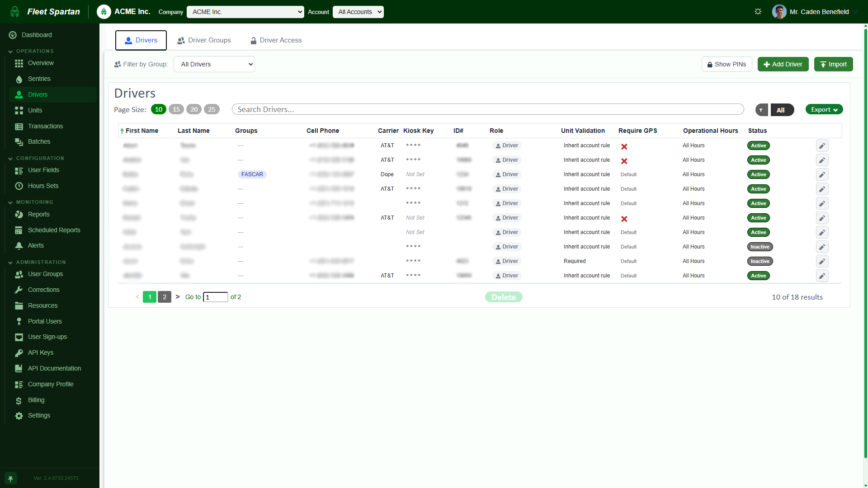Collapse the OPERATIONS section
The image size is (868, 488).
click(31, 51)
